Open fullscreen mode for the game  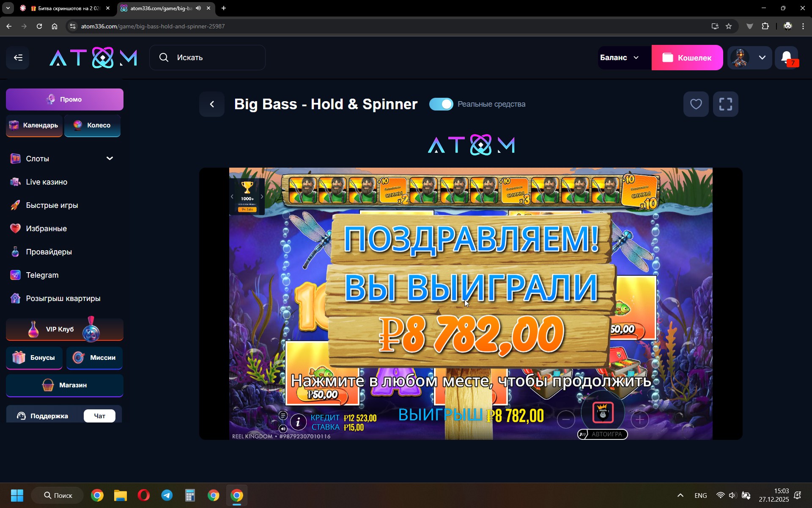click(x=725, y=104)
